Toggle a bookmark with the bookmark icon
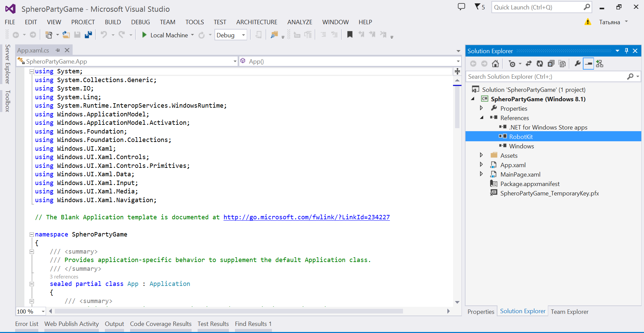The image size is (644, 333). [350, 35]
